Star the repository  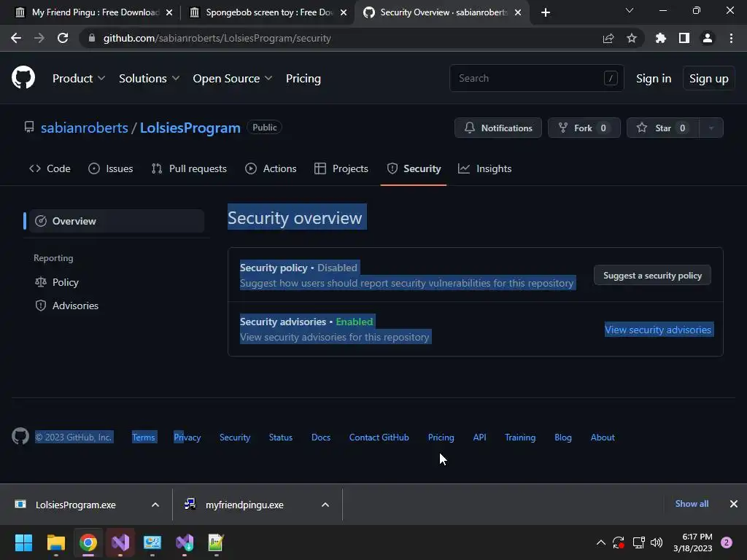(662, 128)
